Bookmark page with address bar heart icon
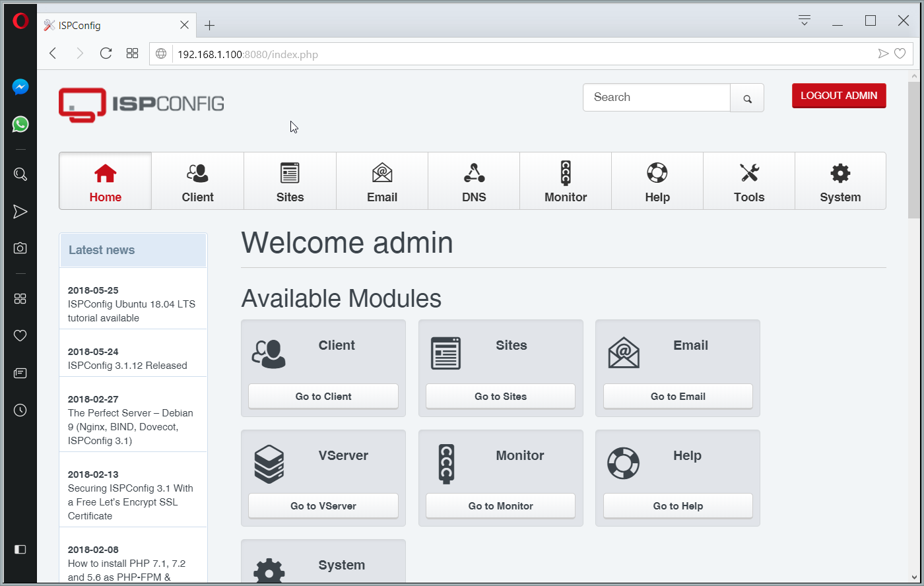Viewport: 924px width, 586px height. pos(900,53)
